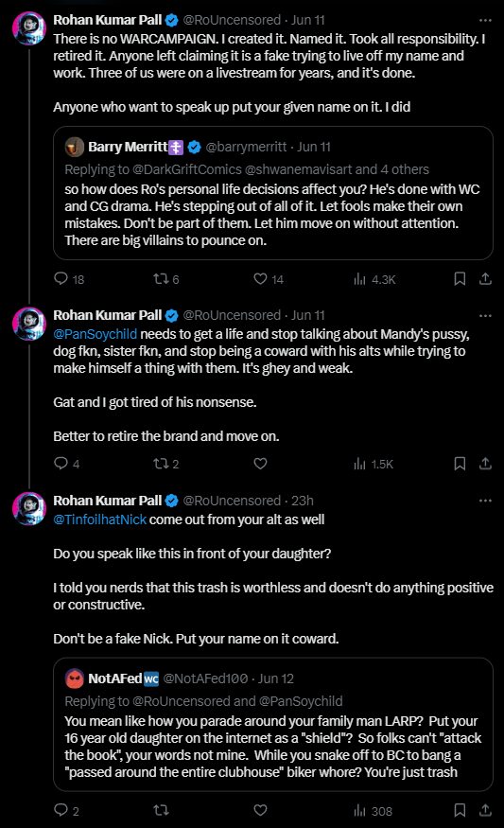Reply to the WARCAMPAIGN tweet with 18 replies
Screen dimensions: 504x828
(69, 279)
